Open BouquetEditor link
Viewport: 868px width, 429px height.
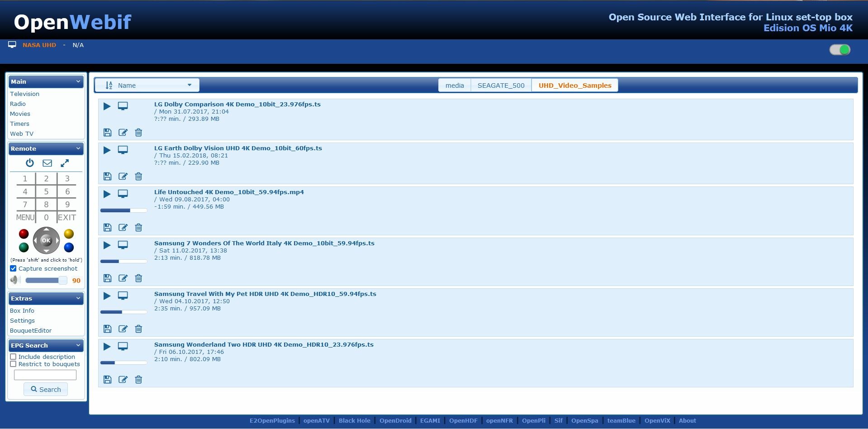click(31, 330)
